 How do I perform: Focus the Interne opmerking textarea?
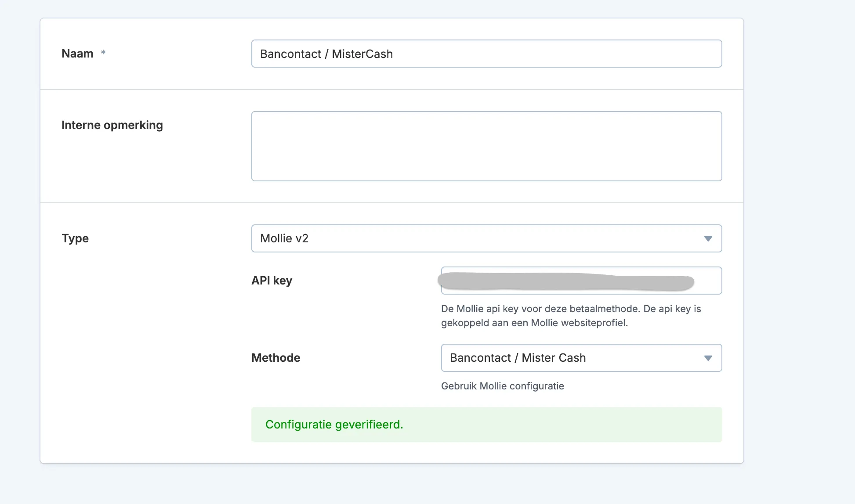(486, 146)
